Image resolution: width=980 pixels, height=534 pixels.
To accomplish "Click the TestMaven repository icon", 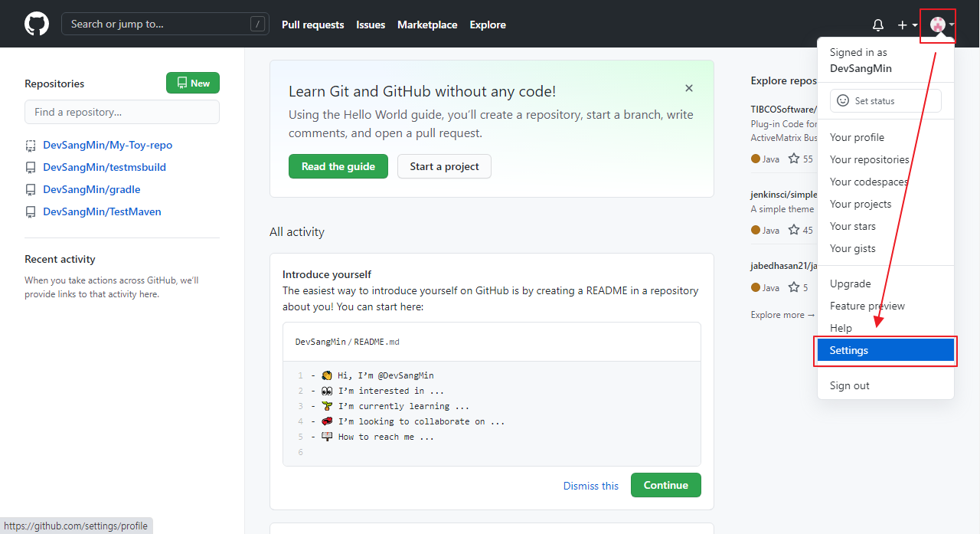I will coord(31,211).
